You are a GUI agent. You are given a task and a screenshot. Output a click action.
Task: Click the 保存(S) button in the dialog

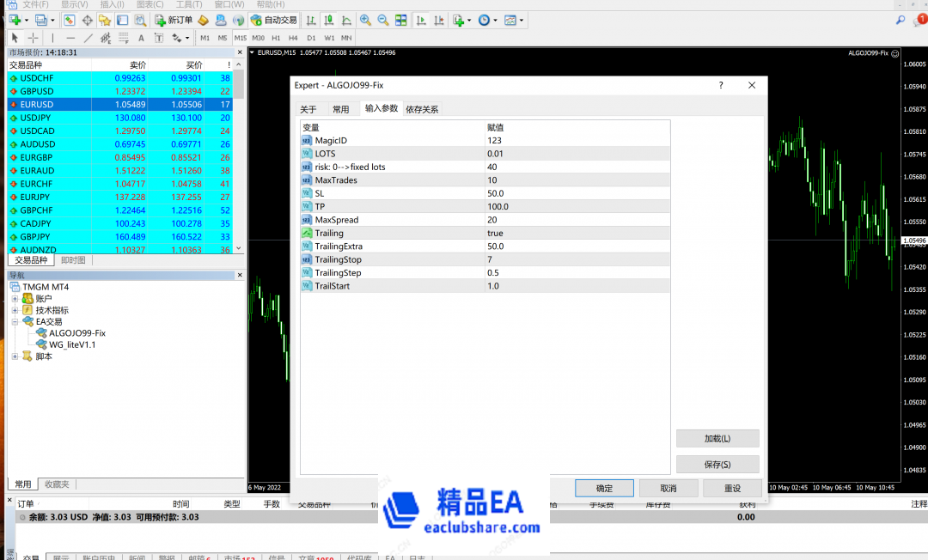pyautogui.click(x=717, y=464)
